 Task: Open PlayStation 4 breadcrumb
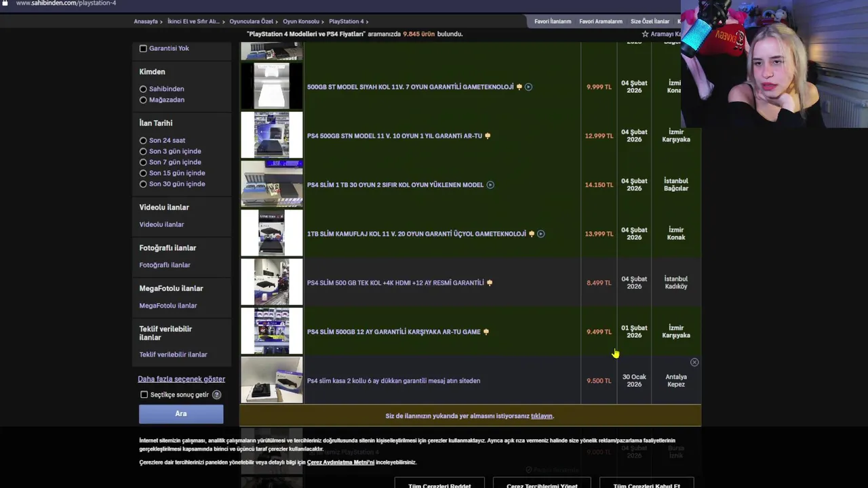coord(346,22)
